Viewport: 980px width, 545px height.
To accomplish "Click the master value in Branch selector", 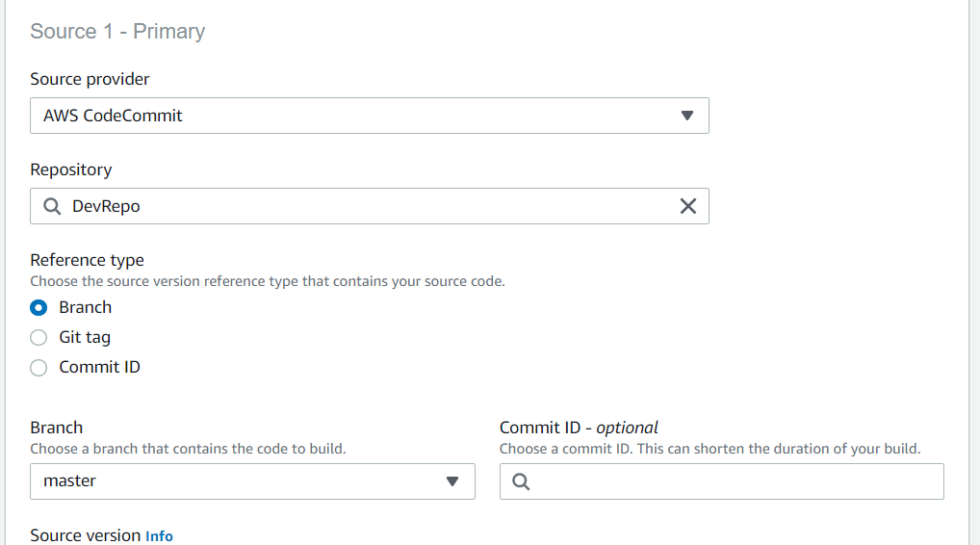I will point(69,481).
